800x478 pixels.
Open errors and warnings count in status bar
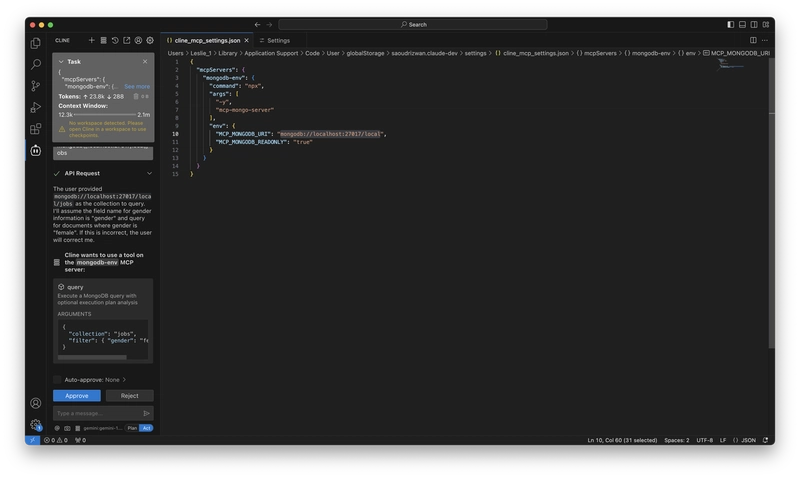pyautogui.click(x=56, y=440)
